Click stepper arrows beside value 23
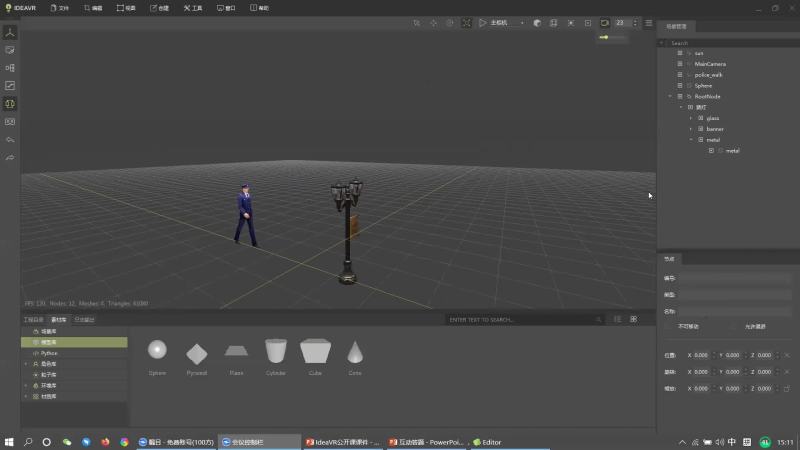This screenshot has width=800, height=450. pos(635,23)
